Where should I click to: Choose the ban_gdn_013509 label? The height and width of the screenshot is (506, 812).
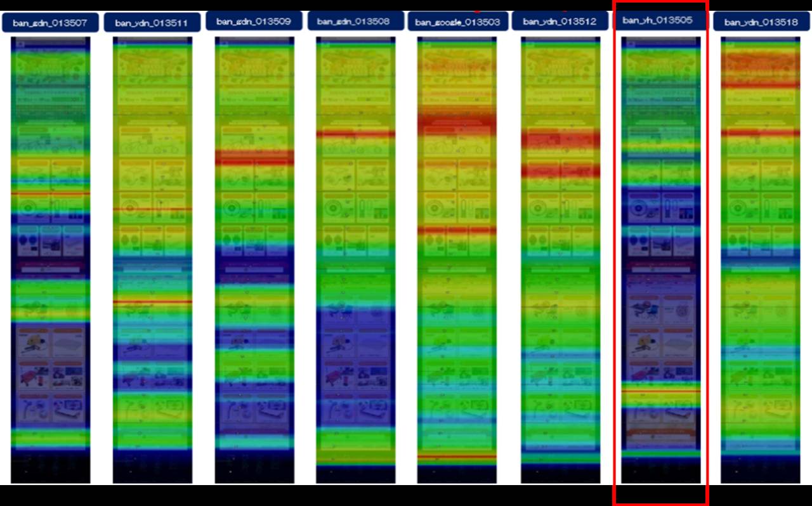pyautogui.click(x=254, y=21)
